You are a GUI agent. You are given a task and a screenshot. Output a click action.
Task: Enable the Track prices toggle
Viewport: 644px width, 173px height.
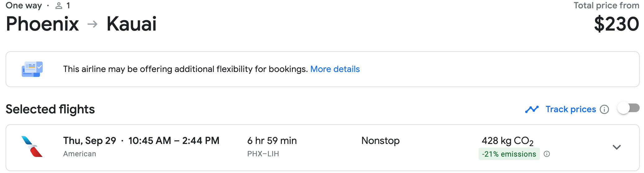(x=628, y=108)
